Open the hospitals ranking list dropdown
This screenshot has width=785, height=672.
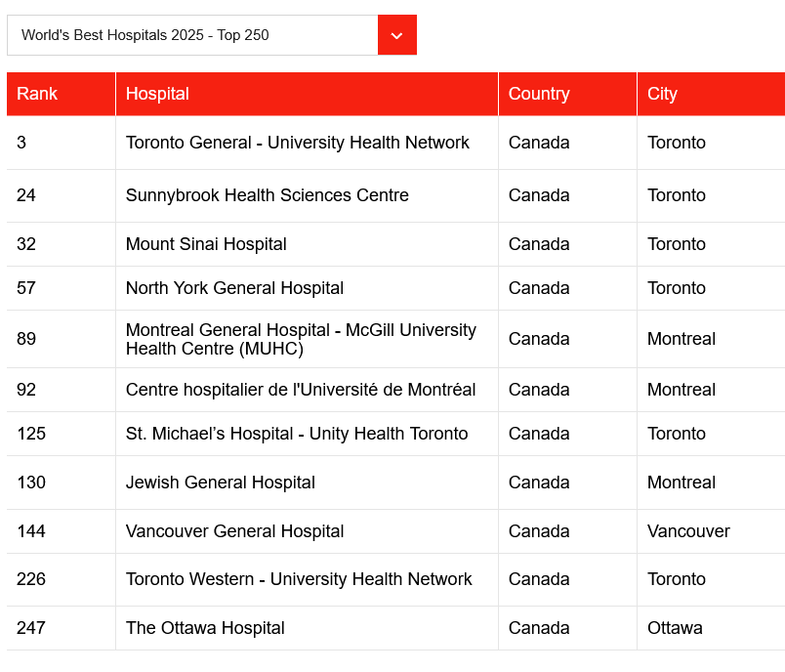tap(192, 34)
